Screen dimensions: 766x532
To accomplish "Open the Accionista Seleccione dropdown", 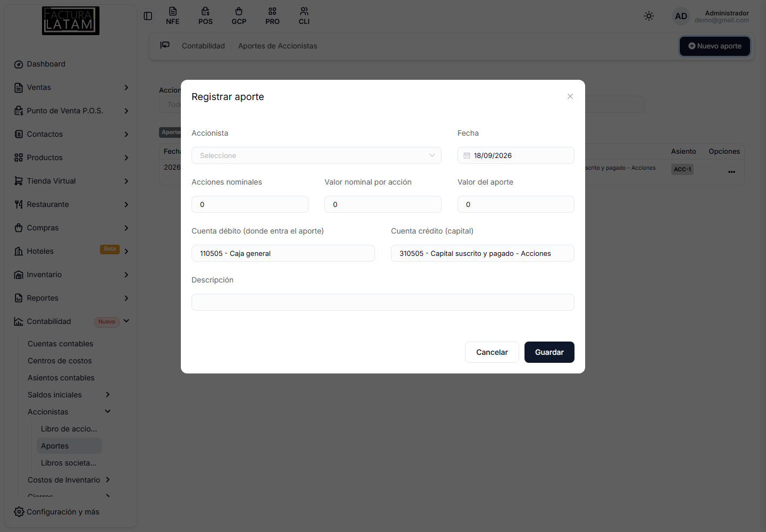I will [317, 155].
